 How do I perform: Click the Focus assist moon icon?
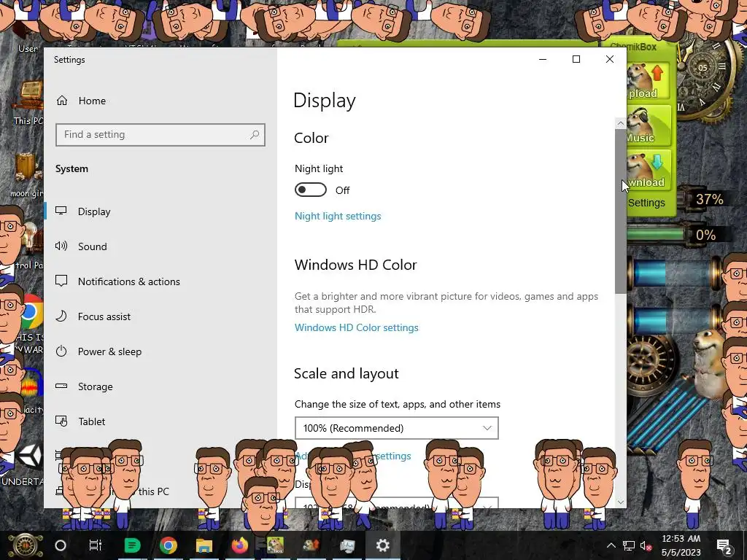tap(61, 316)
